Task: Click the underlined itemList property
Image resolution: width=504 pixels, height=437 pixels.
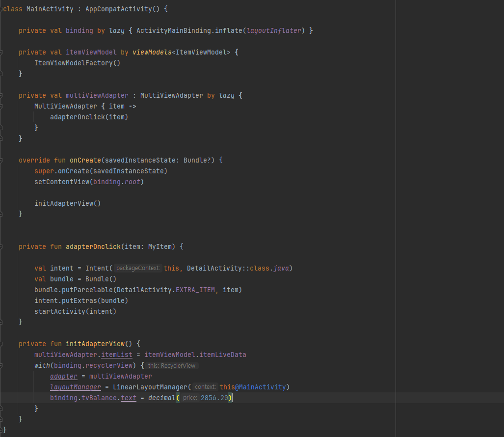Action: click(117, 355)
